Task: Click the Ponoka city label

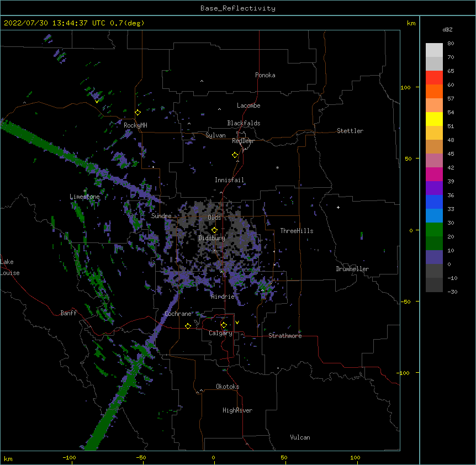Action: click(265, 75)
